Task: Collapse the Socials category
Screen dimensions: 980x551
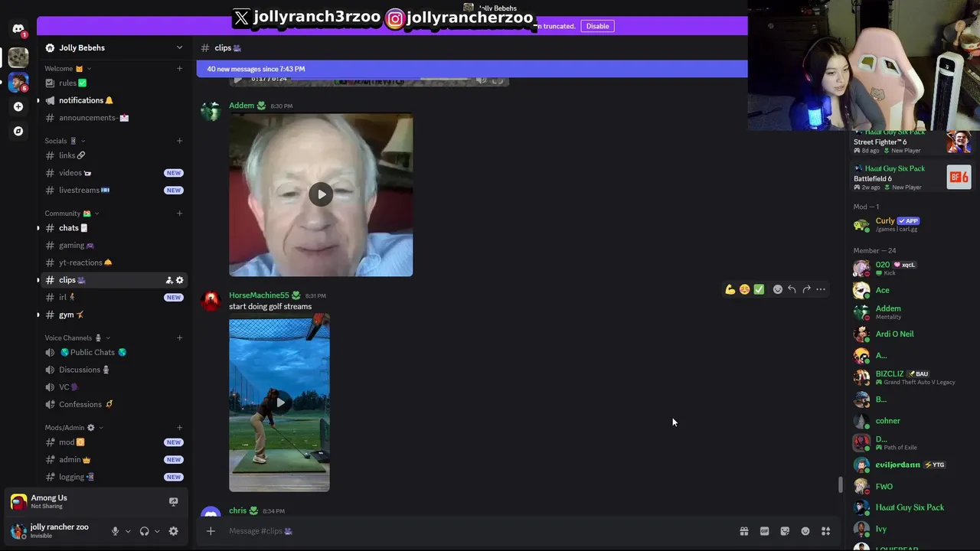Action: point(64,141)
